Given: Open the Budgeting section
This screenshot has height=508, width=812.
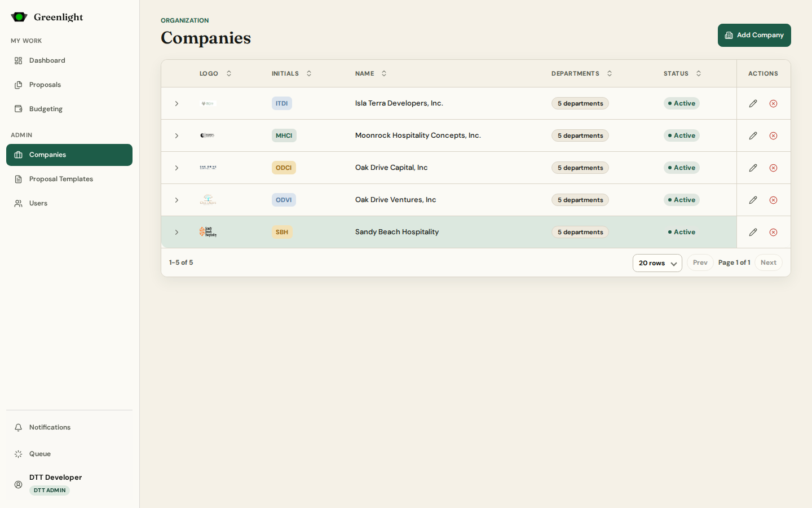Looking at the screenshot, I should tap(69, 109).
